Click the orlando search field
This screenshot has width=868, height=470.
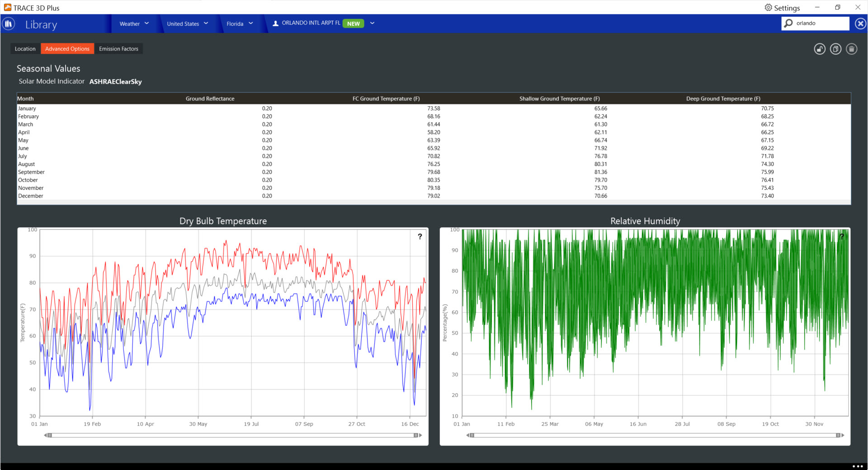point(821,23)
